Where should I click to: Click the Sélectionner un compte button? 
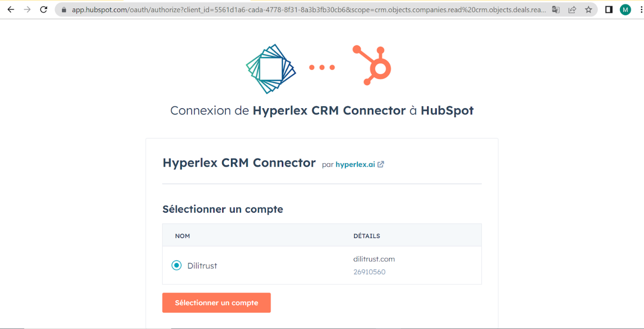tap(217, 303)
